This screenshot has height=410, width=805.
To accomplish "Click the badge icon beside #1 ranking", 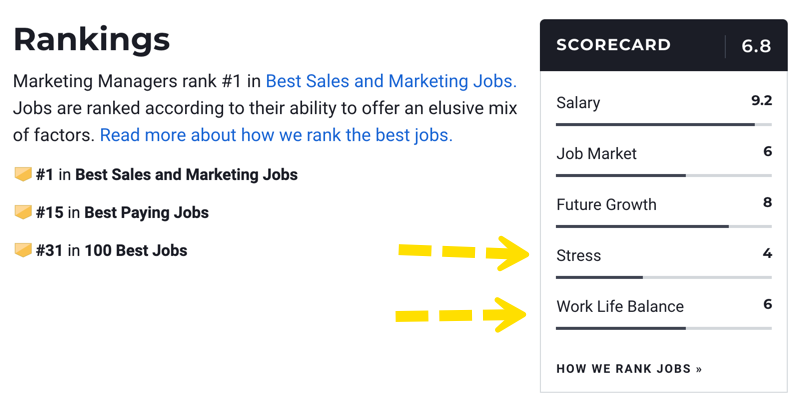I will [23, 174].
